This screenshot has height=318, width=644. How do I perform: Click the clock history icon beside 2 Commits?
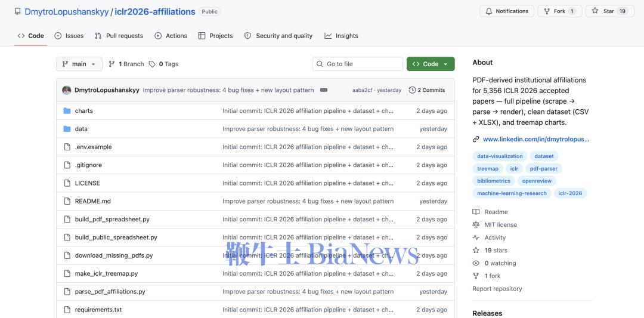[x=413, y=90]
